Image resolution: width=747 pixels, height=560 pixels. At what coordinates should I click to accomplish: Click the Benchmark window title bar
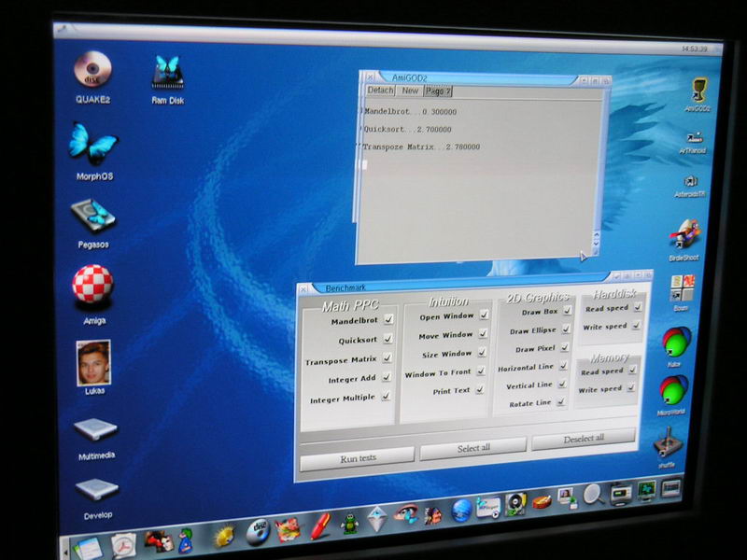coord(462,284)
